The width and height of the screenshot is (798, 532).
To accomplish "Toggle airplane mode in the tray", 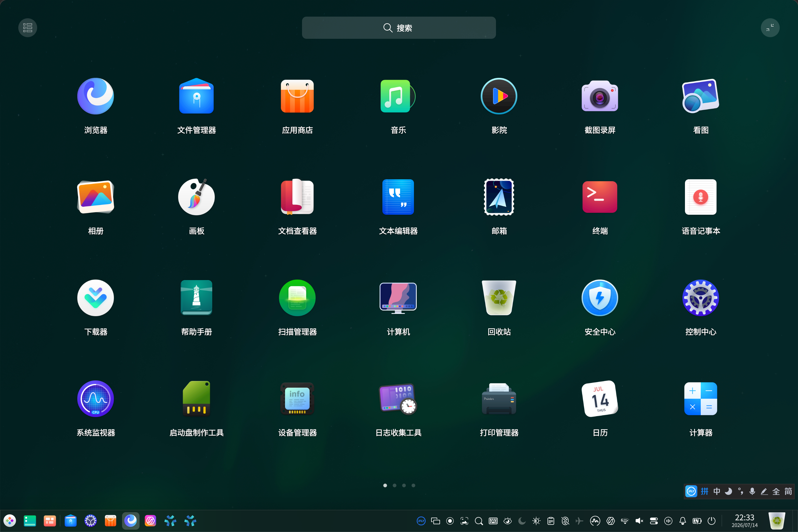I will 579,521.
